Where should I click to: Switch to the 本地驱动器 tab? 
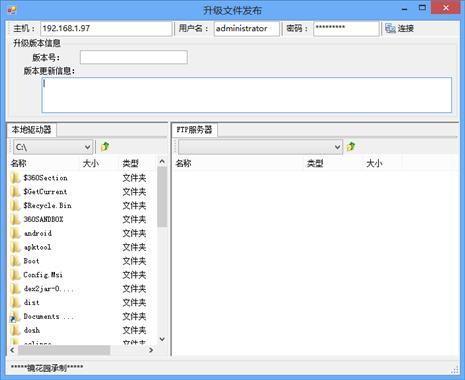[x=31, y=130]
